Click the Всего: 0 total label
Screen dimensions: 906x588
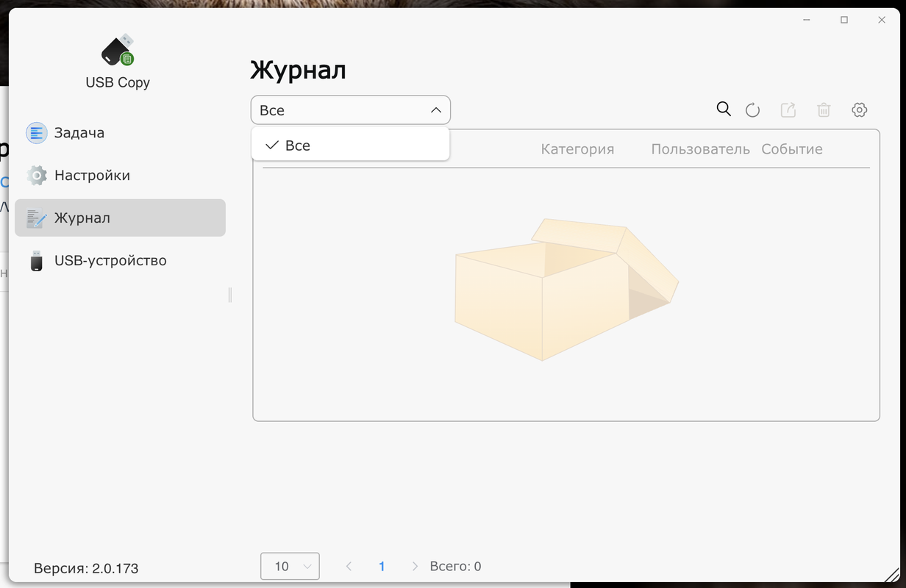coord(455,566)
